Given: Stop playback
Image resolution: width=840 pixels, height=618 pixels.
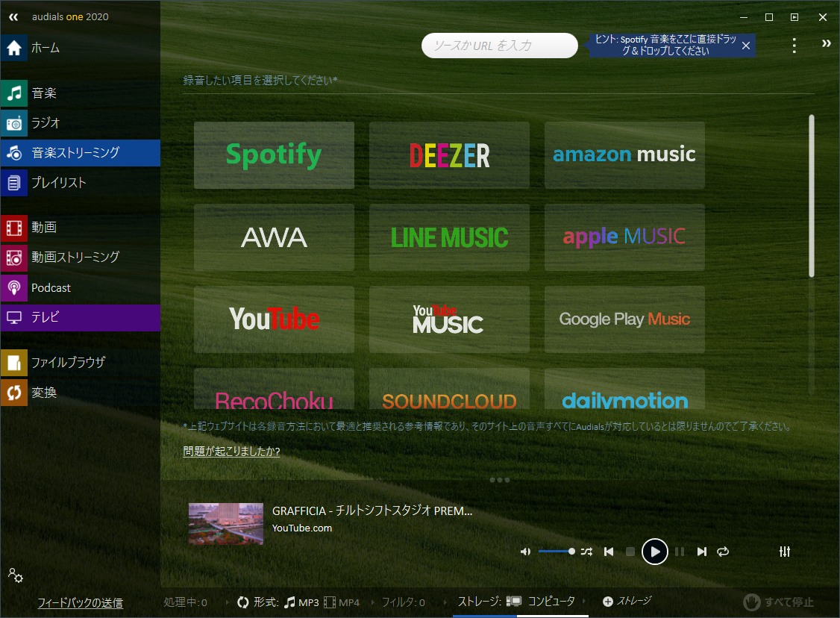Looking at the screenshot, I should click(x=630, y=552).
